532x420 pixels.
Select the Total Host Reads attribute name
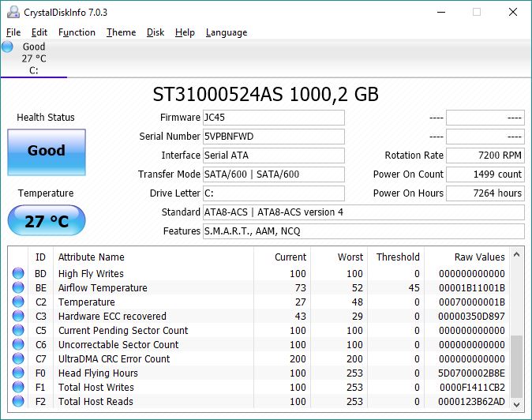(x=96, y=402)
